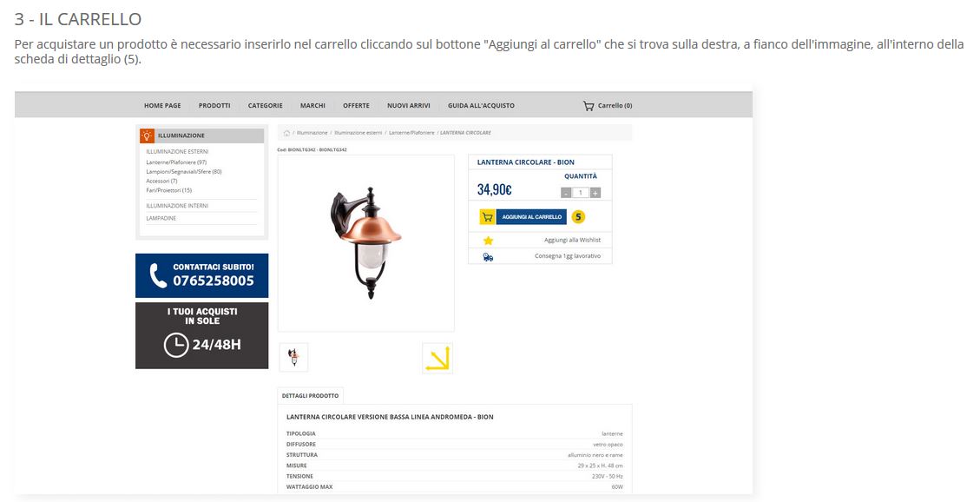Click the breadcrumb home icon
The image size is (980, 502).
(x=286, y=133)
